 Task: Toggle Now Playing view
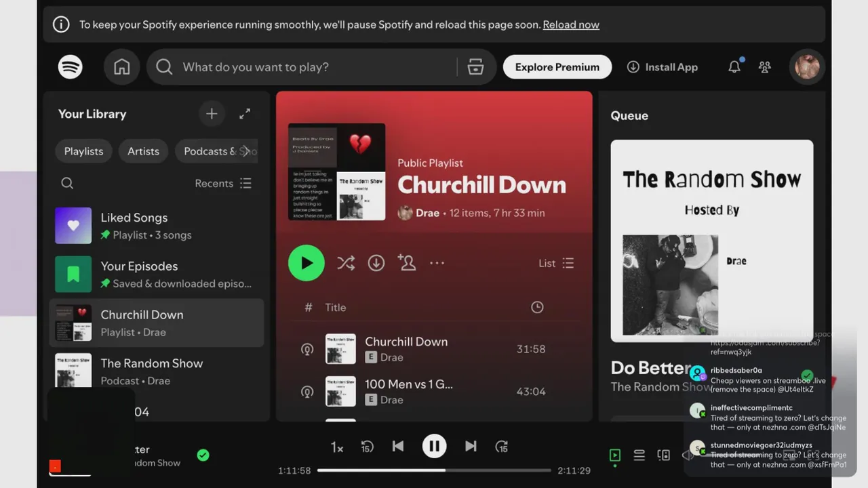(615, 455)
